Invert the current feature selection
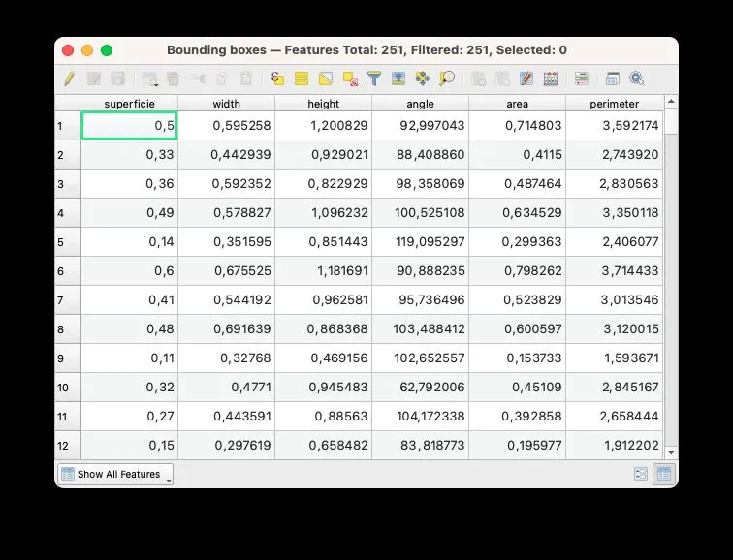The width and height of the screenshot is (733, 560). coord(326,78)
